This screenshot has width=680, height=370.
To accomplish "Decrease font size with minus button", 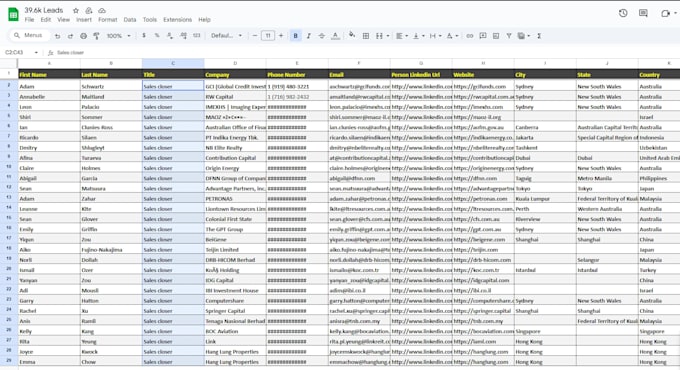I will 255,36.
